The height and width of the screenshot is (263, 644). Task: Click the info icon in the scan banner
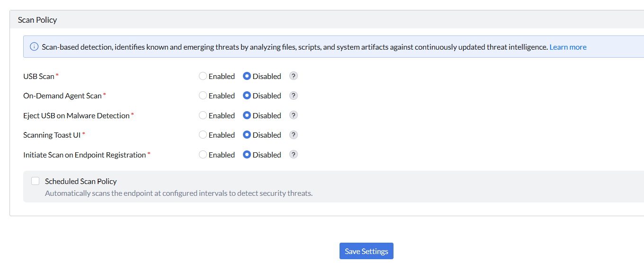tap(34, 47)
